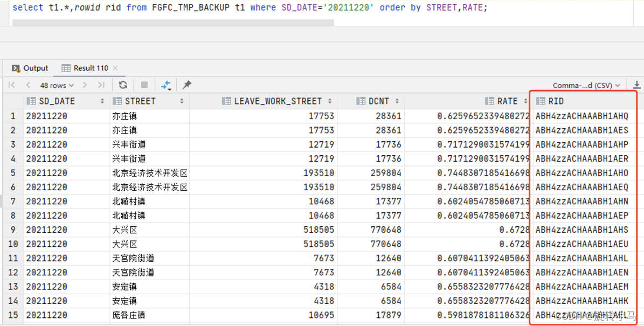Pin the Result 110 tab
Image resolution: width=644 pixels, height=326 pixels.
click(x=187, y=85)
